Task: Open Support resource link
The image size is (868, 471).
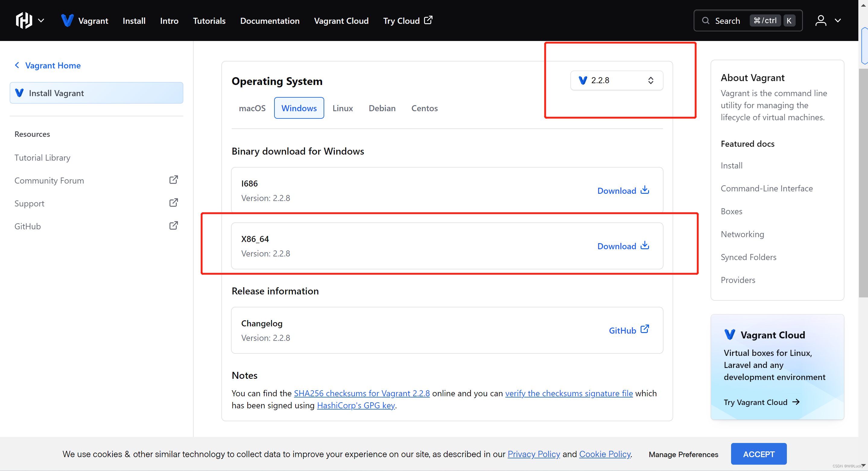Action: [29, 203]
